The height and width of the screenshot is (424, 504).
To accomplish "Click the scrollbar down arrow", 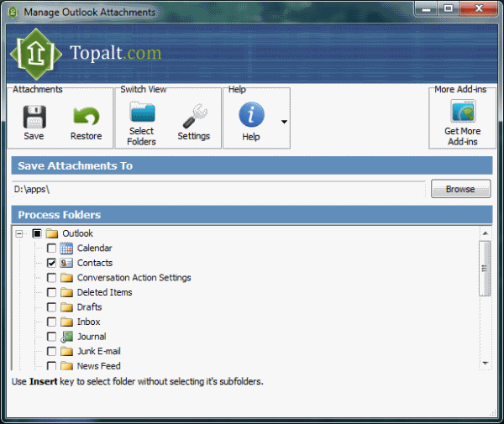I will 486,364.
